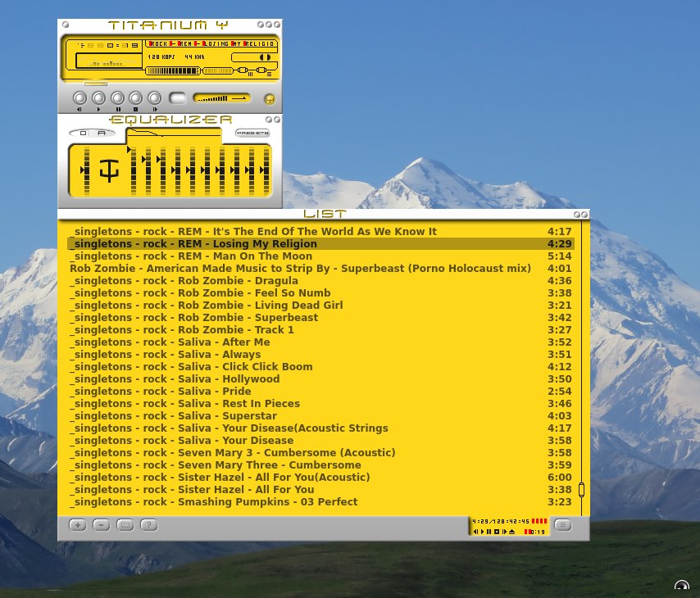Click the equalizer curve graph display
This screenshot has height=598, width=700.
174,136
